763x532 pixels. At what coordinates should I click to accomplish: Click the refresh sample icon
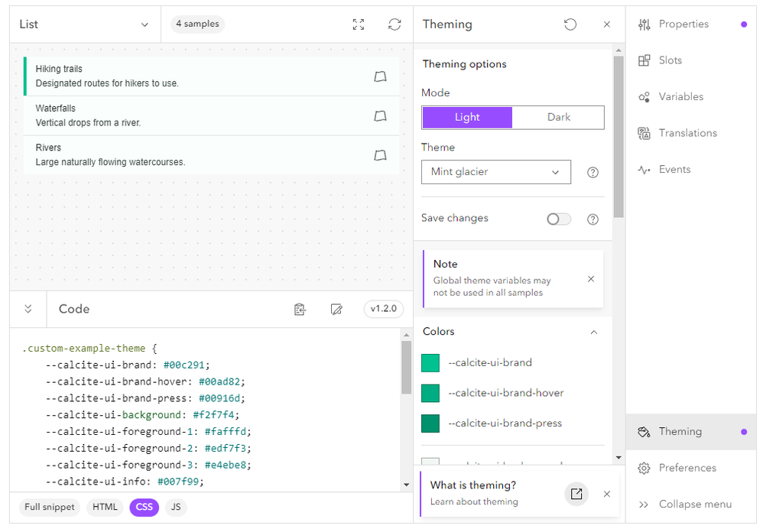(x=394, y=24)
